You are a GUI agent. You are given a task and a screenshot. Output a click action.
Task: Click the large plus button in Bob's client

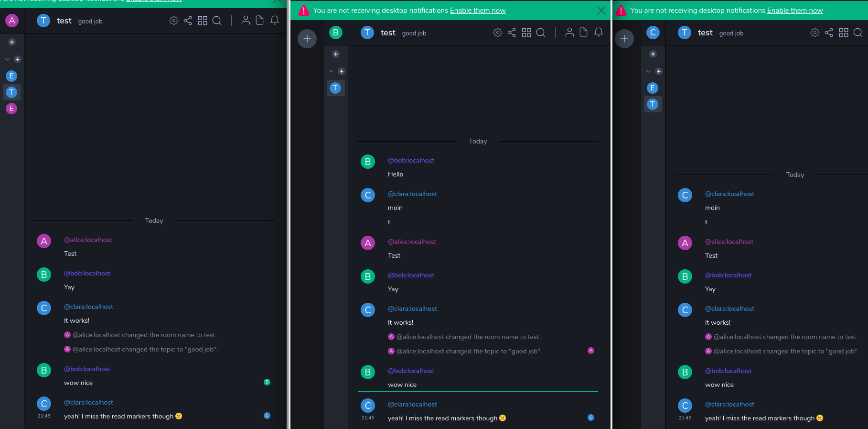(307, 39)
